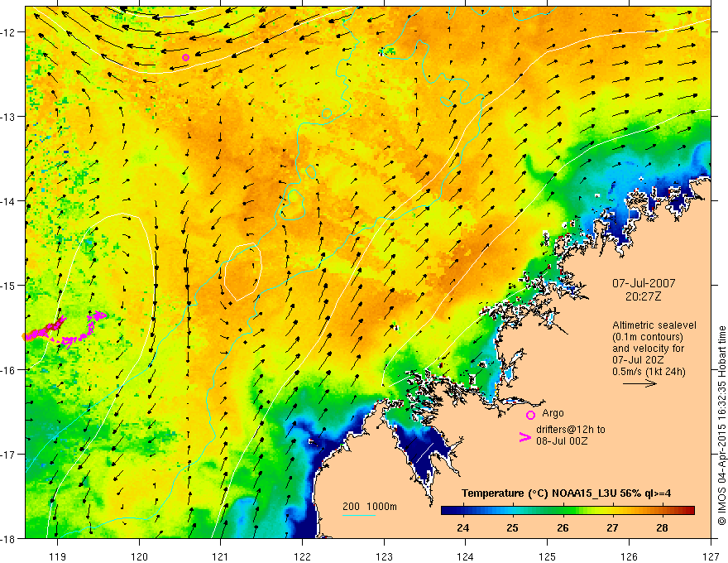Click the latitude label -15
This screenshot has height=563, width=728.
click(8, 285)
